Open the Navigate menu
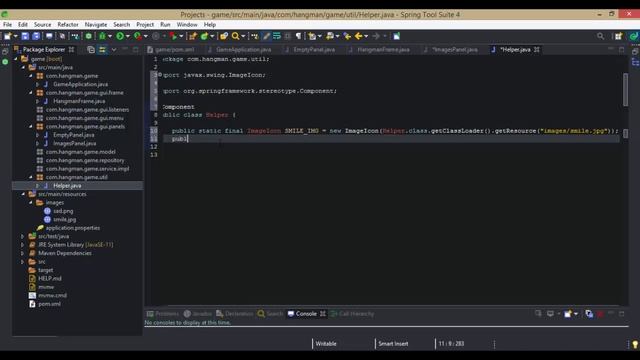 [x=96, y=24]
